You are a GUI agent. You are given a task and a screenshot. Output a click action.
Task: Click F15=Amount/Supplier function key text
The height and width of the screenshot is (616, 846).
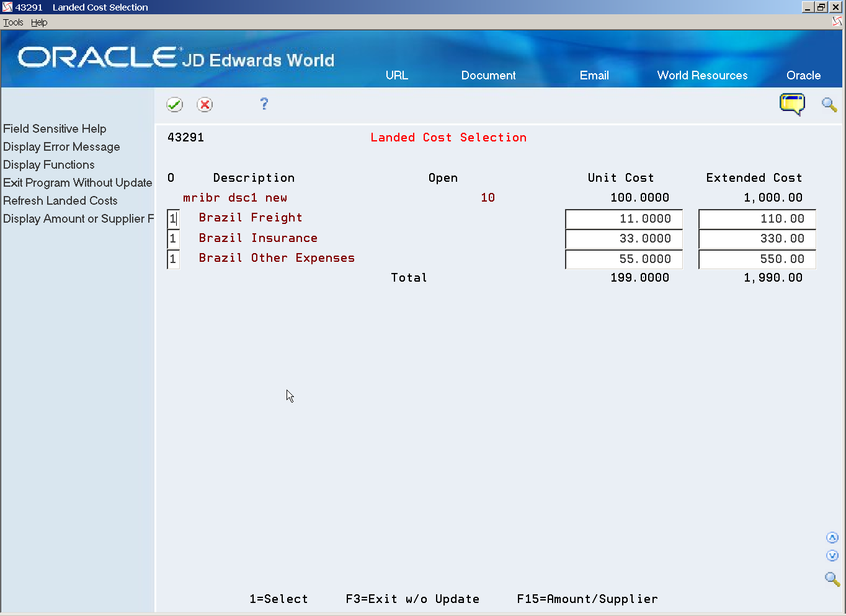[587, 599]
